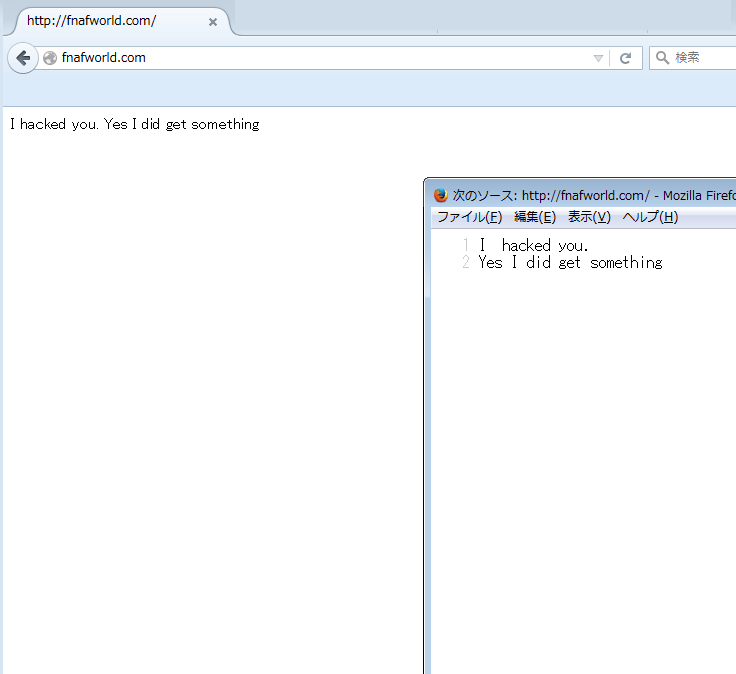The height and width of the screenshot is (674, 736).
Task: Close the fnafworld.com tab
Action: [213, 21]
